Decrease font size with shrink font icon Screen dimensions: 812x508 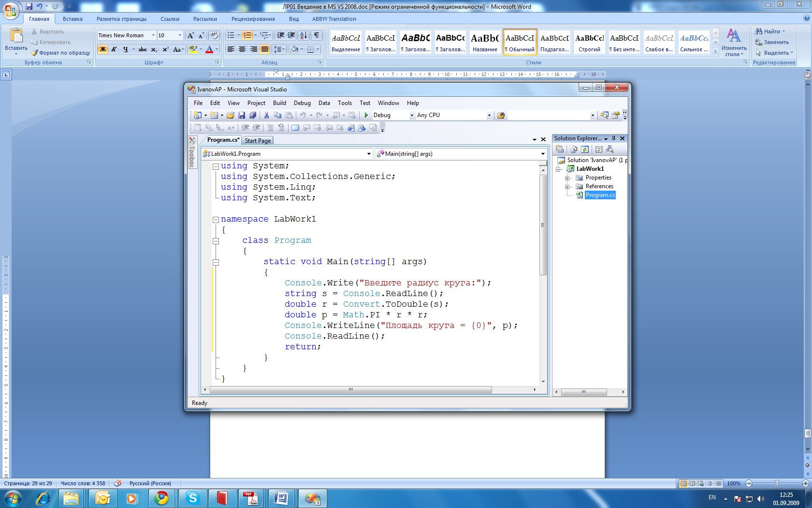pos(201,35)
